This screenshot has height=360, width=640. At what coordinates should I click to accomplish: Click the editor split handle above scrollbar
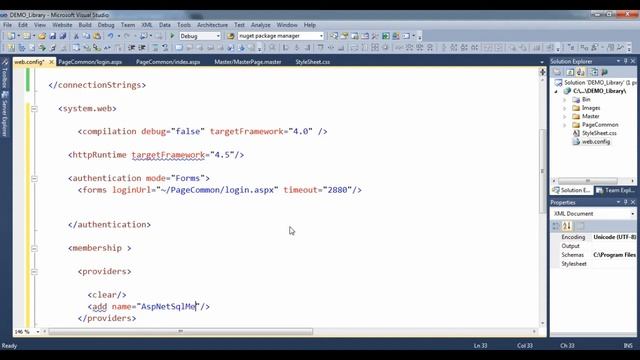542,72
